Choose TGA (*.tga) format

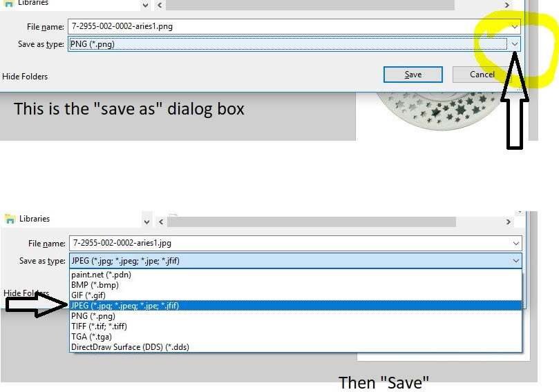[x=296, y=337]
